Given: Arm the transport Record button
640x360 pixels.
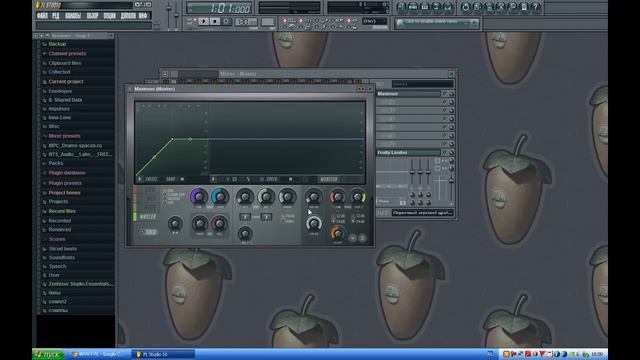Looking at the screenshot, I should 226,21.
